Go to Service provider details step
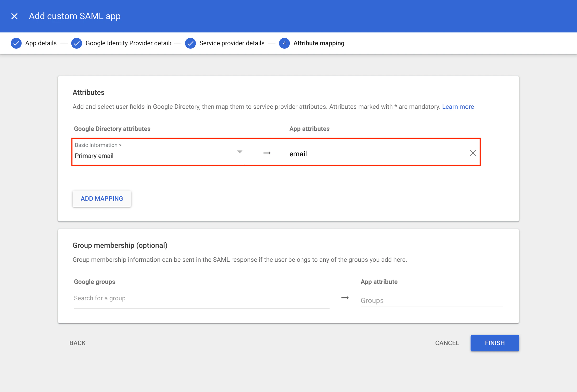This screenshot has width=577, height=392. tap(232, 43)
